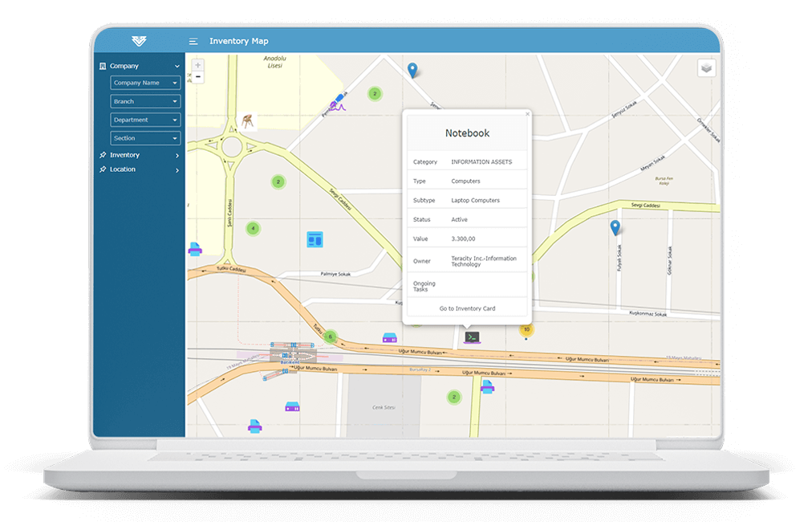Collapse the Company section chevron

tap(177, 67)
